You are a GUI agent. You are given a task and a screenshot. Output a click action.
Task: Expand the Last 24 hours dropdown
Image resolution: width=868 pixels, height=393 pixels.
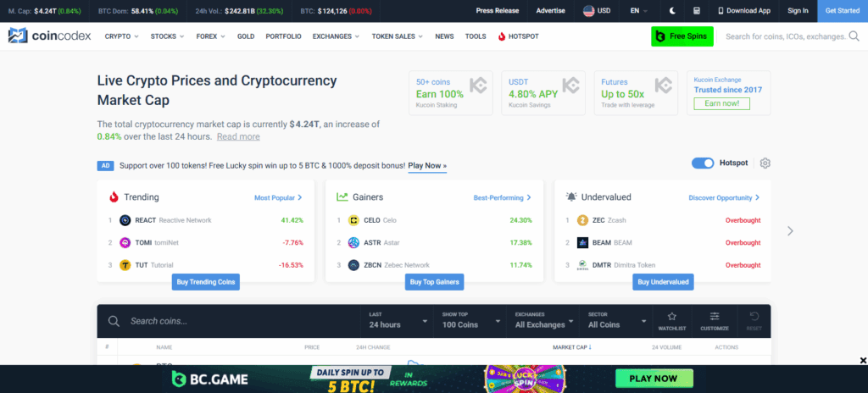pyautogui.click(x=398, y=320)
